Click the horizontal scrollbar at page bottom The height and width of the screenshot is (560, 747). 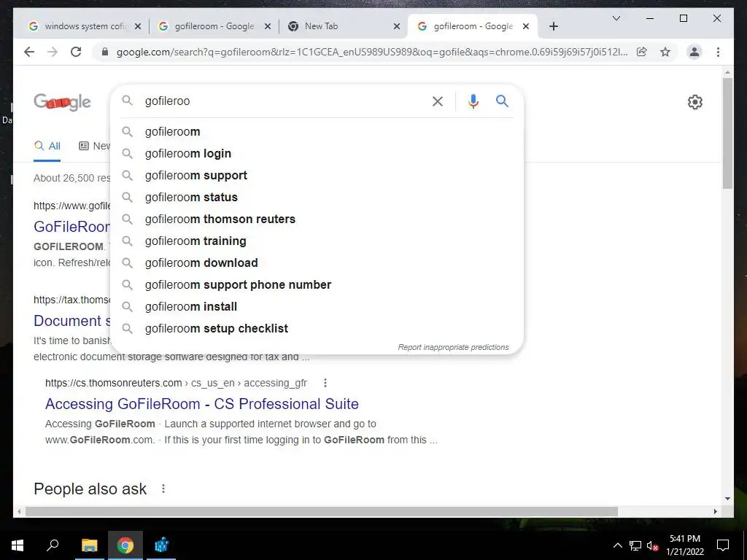tap(322, 511)
